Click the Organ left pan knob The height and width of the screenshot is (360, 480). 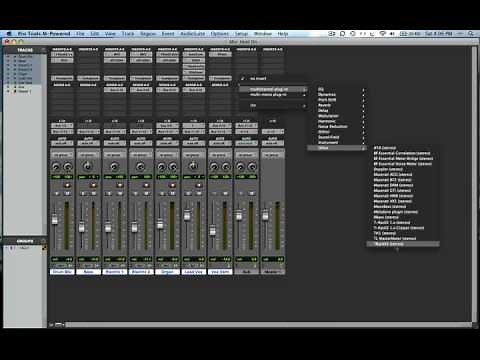coord(161,166)
